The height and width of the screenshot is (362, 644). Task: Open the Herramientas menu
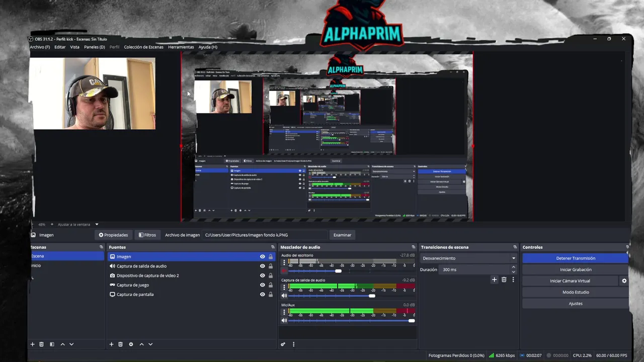(181, 47)
